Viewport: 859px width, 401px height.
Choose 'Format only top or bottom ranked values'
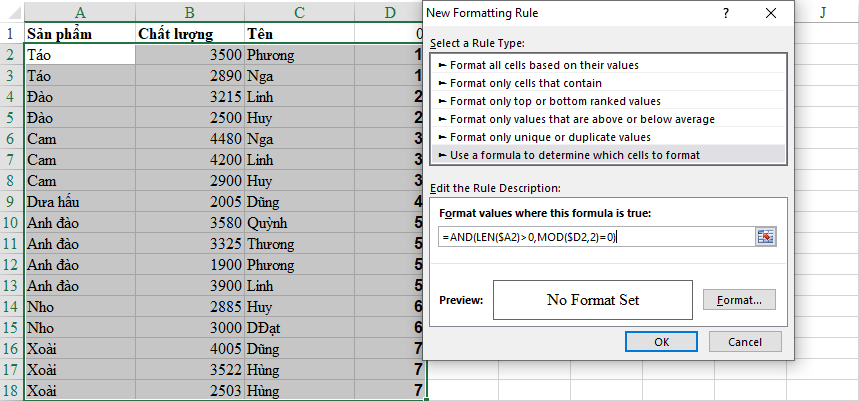point(608,101)
